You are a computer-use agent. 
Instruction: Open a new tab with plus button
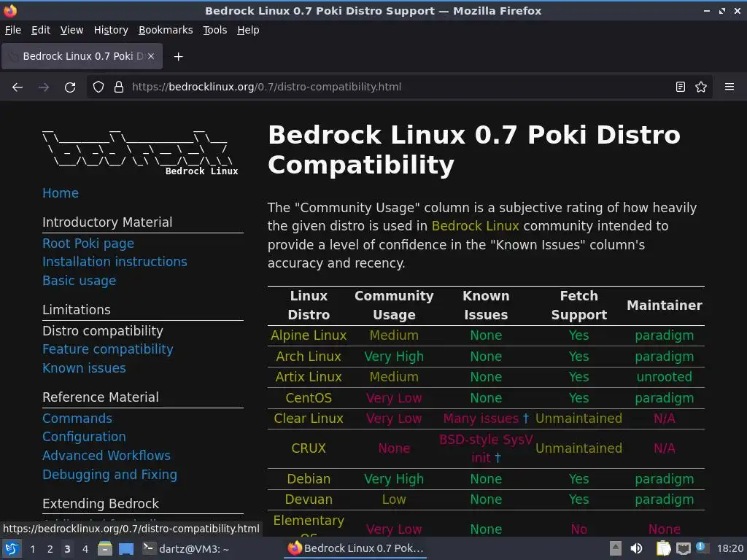(x=178, y=57)
